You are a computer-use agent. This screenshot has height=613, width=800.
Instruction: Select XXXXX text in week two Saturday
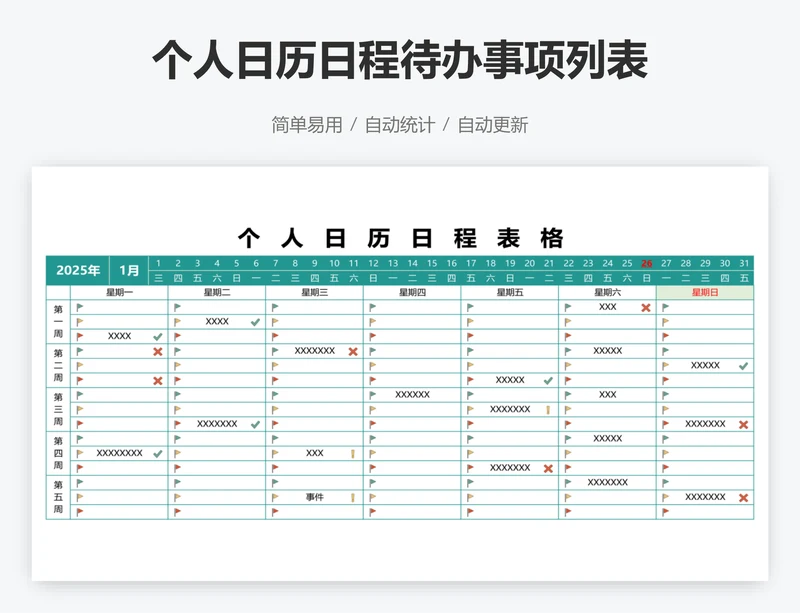(x=608, y=351)
